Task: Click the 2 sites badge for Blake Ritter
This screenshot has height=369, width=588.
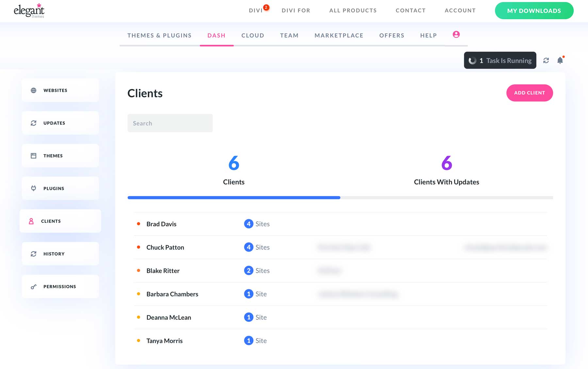Action: click(x=249, y=271)
